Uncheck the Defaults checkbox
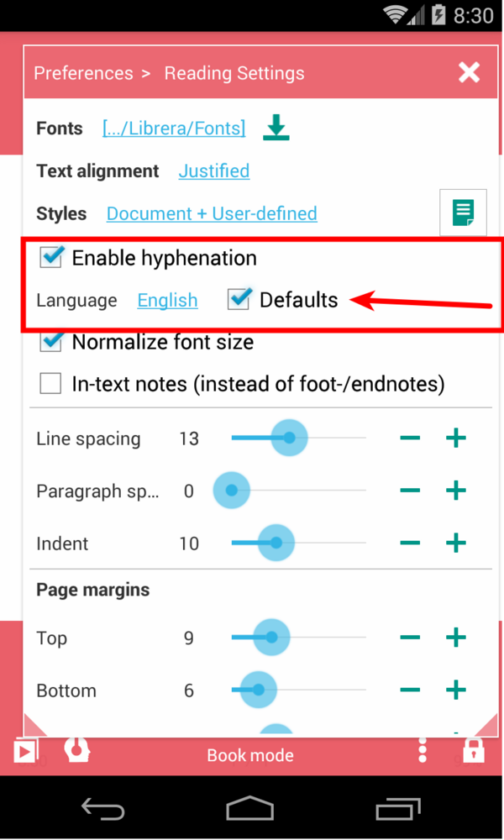504x840 pixels. pyautogui.click(x=239, y=299)
